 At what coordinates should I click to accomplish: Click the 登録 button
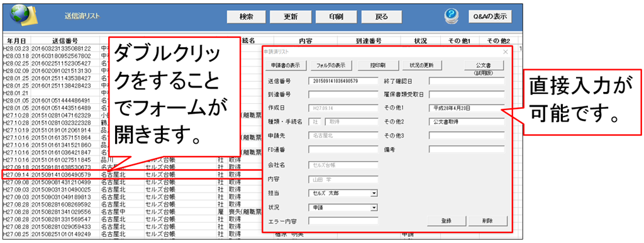[447, 221]
